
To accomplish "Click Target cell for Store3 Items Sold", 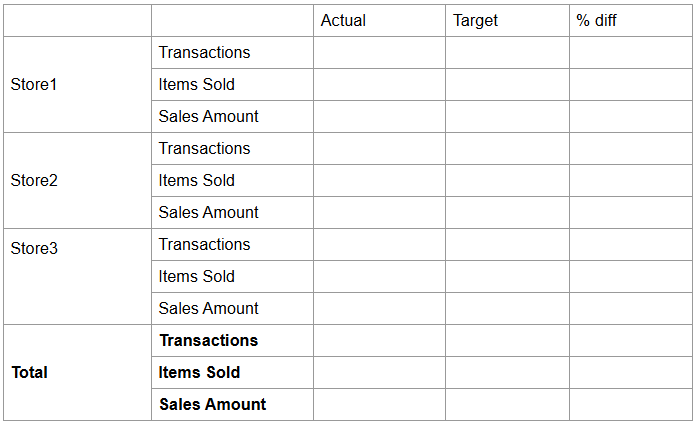I will [x=507, y=277].
